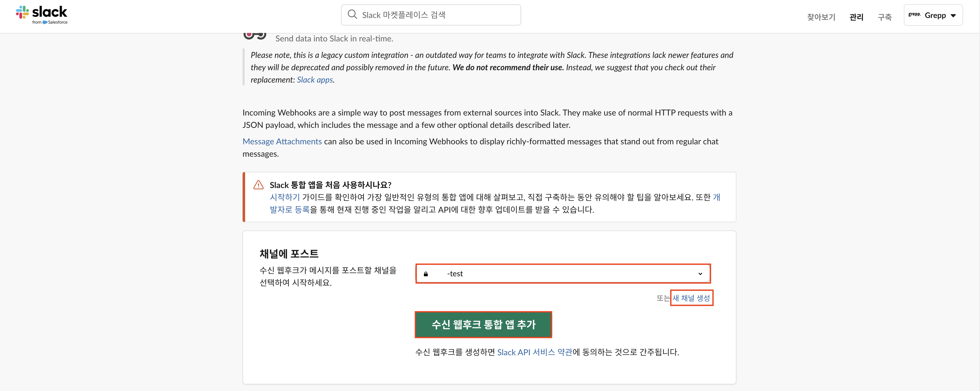Expand the Grepp workspace dropdown
980x391 pixels.
pos(953,16)
